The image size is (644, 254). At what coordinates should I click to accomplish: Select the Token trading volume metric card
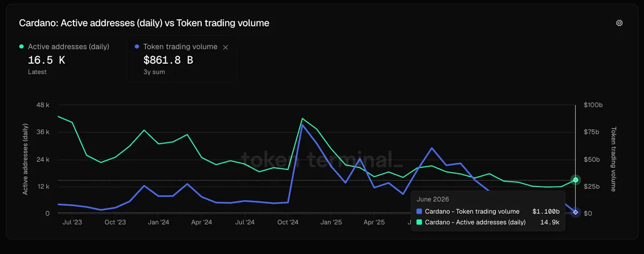pos(181,59)
